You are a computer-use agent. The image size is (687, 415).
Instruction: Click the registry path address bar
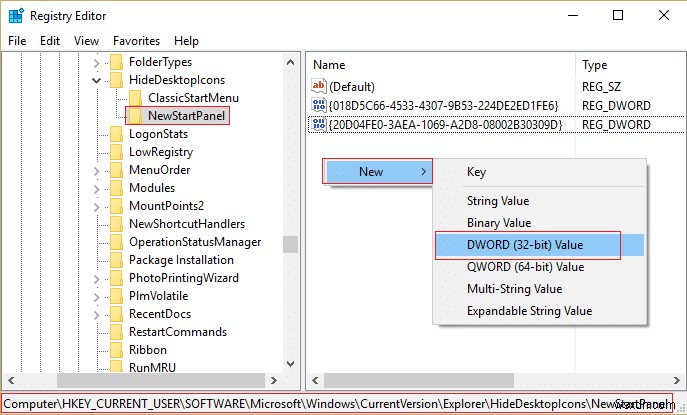pyautogui.click(x=336, y=404)
